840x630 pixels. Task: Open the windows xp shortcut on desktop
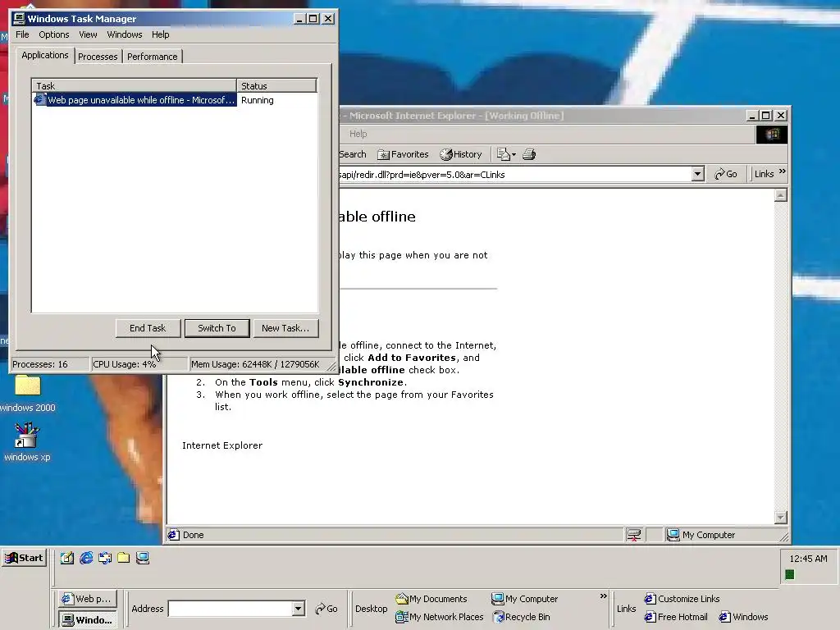pos(27,442)
